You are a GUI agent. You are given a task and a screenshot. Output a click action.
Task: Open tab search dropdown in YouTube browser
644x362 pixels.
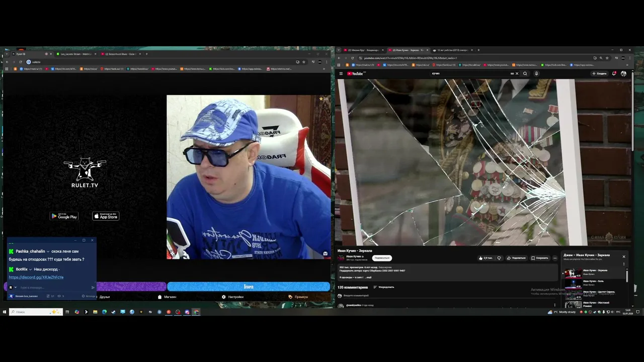(339, 50)
